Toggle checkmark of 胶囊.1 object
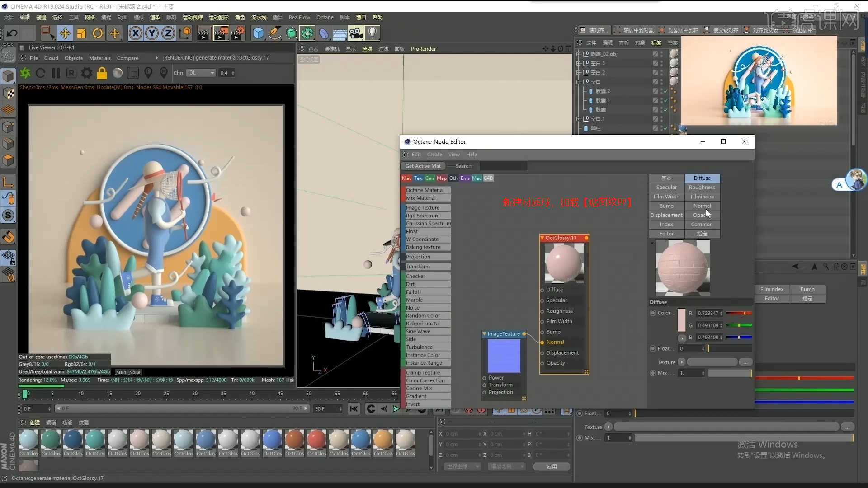Screen dimensions: 868x488 click(666, 100)
